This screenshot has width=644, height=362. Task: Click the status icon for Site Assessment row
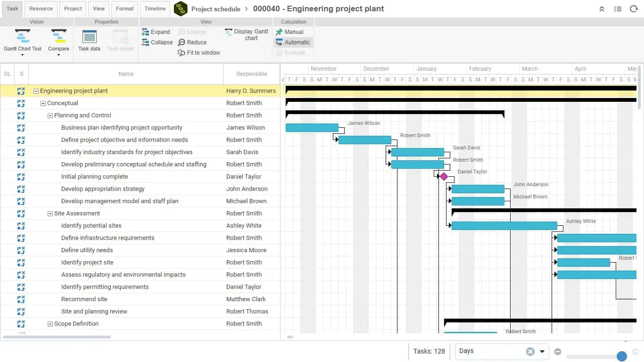pyautogui.click(x=21, y=214)
